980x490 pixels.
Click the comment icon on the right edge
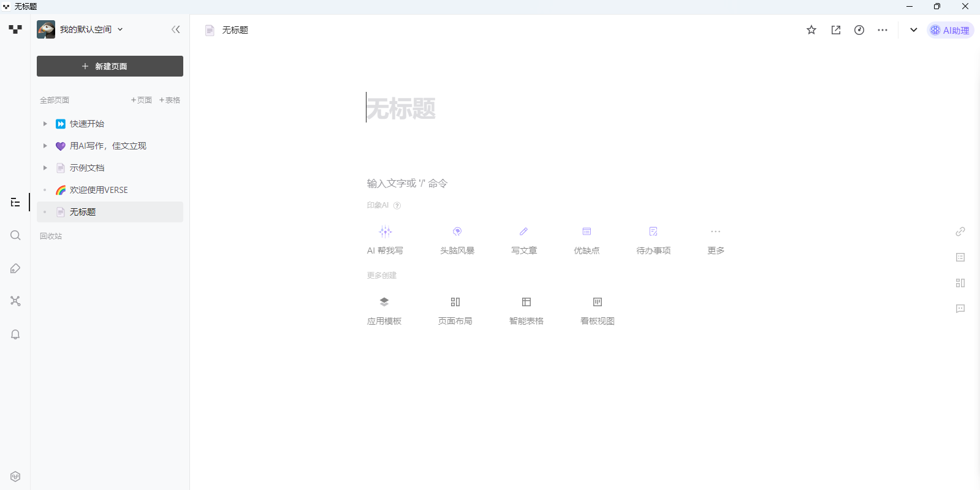(960, 309)
